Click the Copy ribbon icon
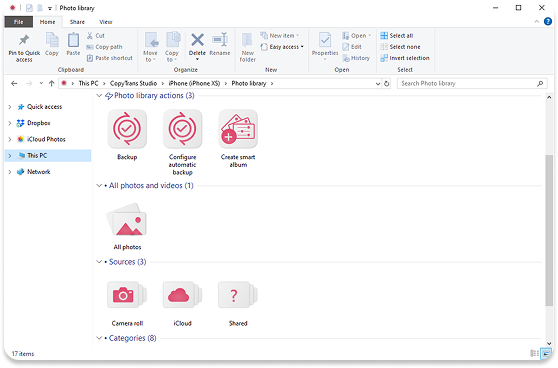The height and width of the screenshot is (368, 558). click(52, 44)
